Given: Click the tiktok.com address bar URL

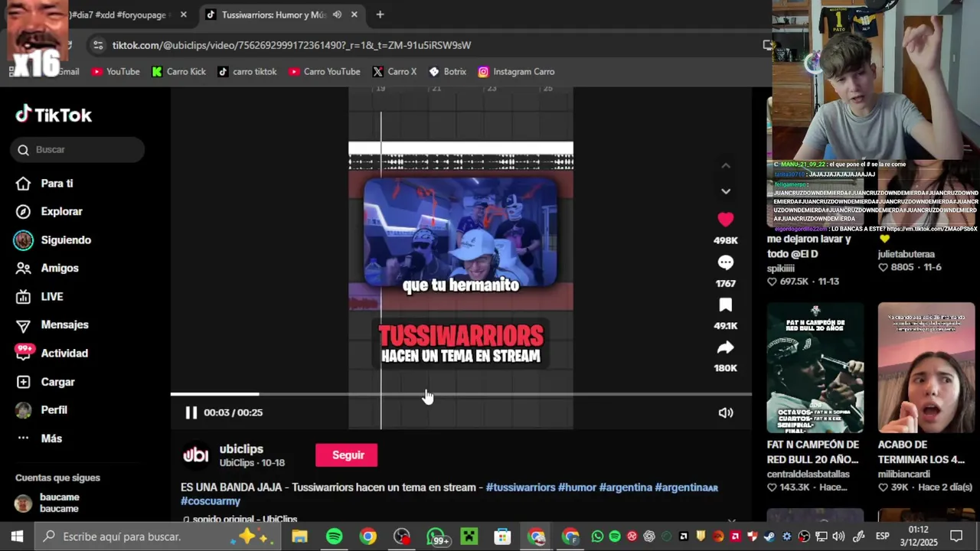Looking at the screenshot, I should 292,45.
